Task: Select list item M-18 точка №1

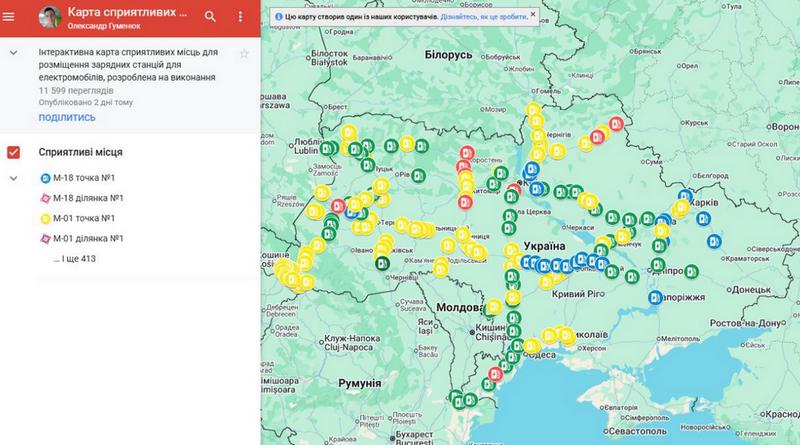Action: coord(86,178)
